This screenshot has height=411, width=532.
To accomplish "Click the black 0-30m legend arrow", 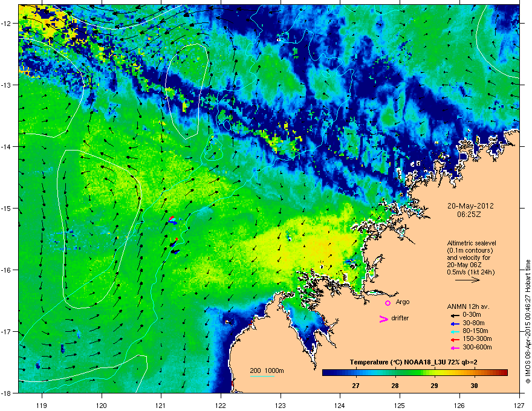I will (x=455, y=316).
